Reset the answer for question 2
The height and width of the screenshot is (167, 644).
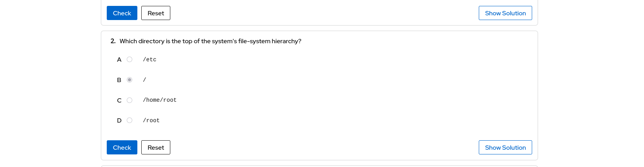click(x=156, y=147)
